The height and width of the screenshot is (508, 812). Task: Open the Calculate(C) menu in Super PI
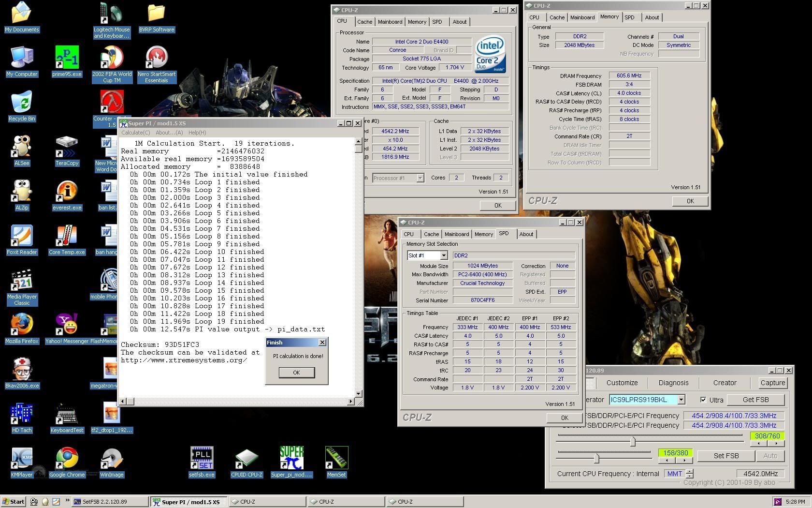coord(135,133)
